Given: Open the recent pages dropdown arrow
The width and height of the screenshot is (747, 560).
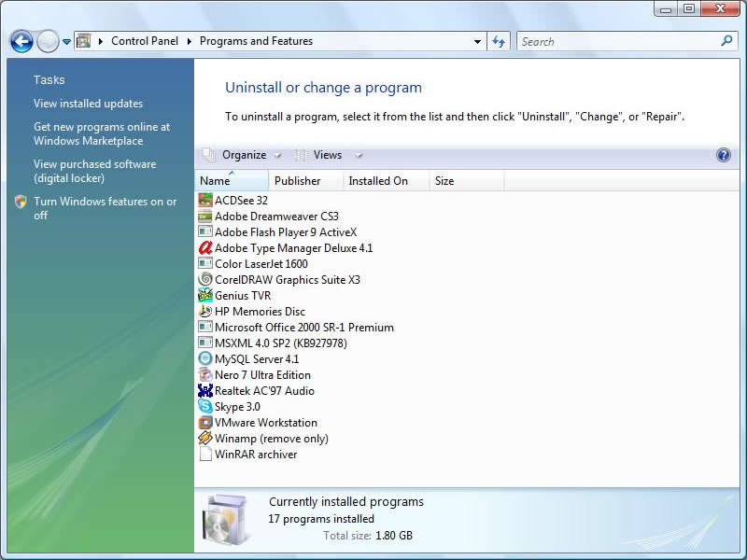Looking at the screenshot, I should point(66,42).
